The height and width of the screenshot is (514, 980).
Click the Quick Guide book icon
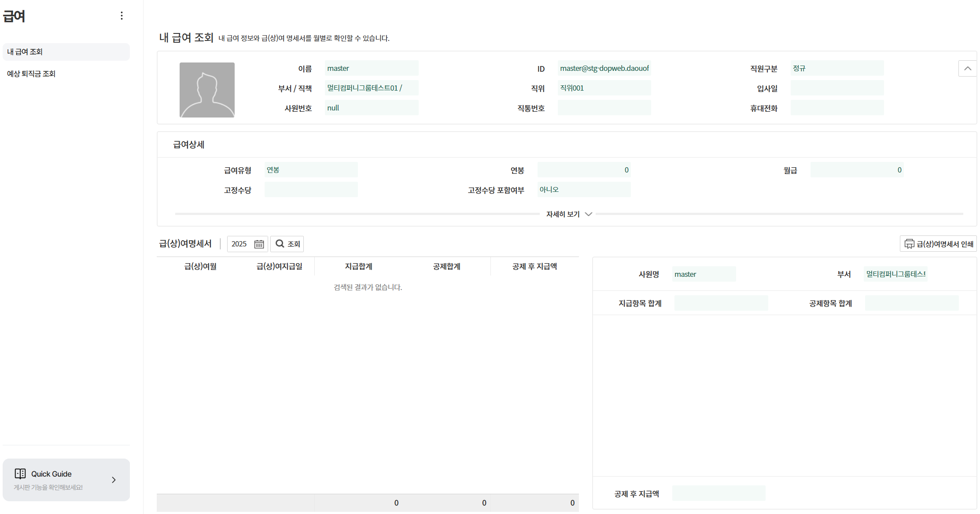coord(20,474)
